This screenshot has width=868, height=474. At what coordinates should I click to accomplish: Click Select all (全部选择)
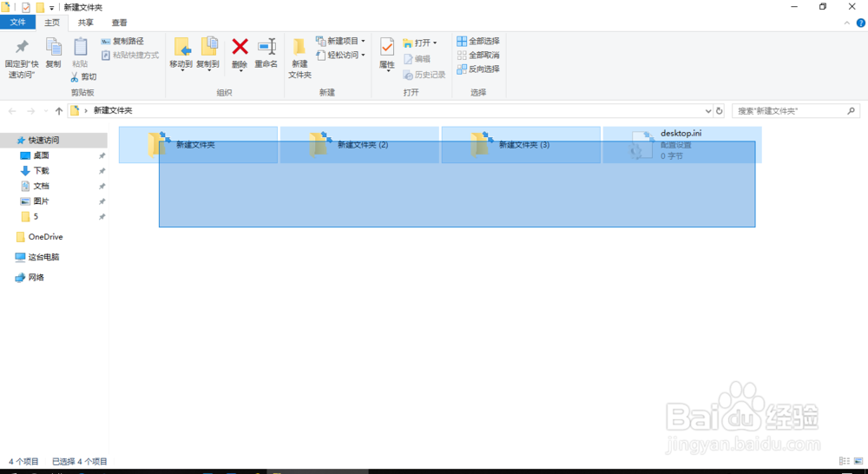(x=478, y=41)
